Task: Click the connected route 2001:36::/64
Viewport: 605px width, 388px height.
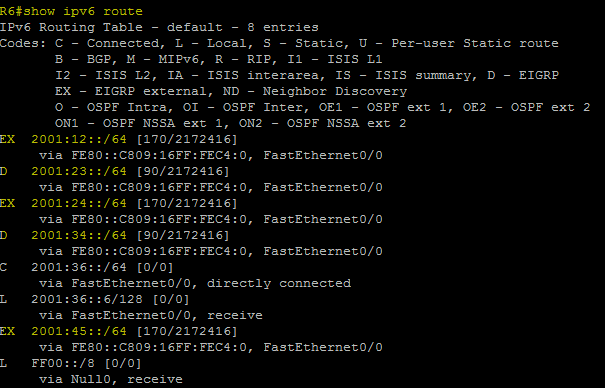Action: coord(79,267)
